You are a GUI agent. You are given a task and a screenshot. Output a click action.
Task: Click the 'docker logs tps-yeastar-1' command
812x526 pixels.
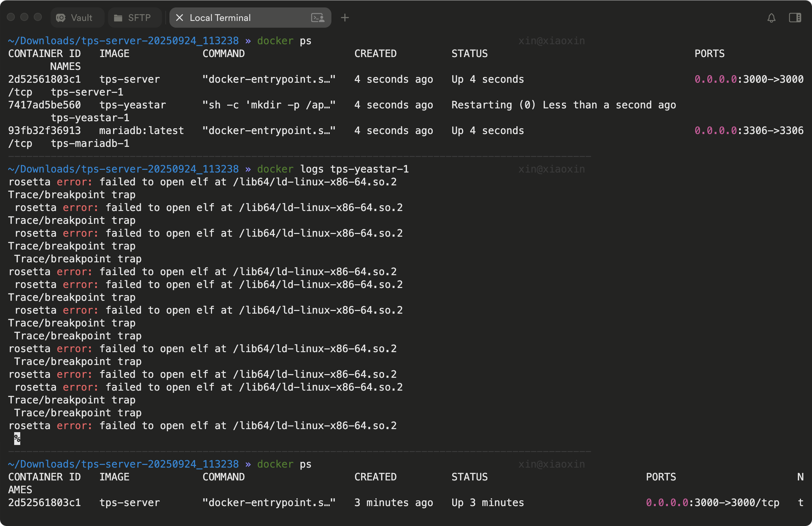tap(333, 169)
